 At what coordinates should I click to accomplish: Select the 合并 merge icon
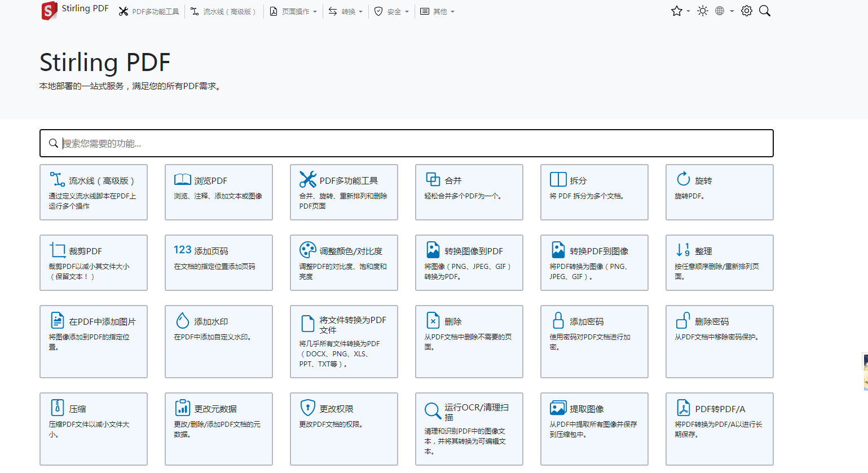433,179
